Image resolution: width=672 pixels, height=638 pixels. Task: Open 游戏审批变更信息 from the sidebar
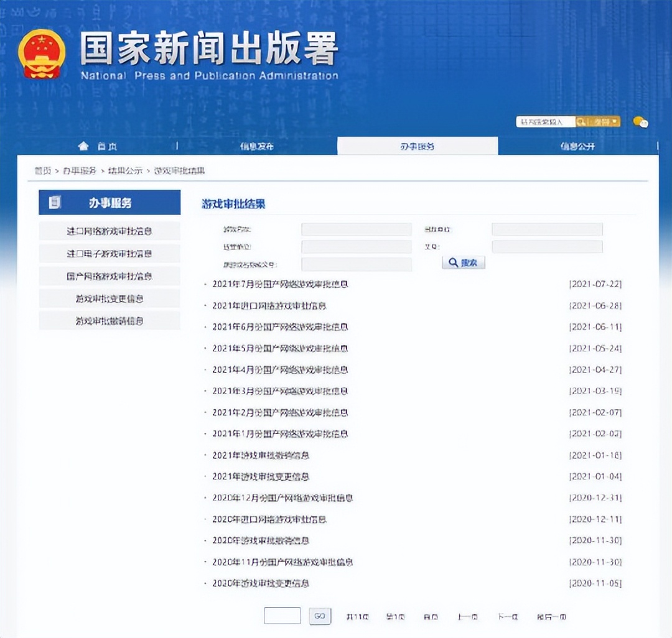pos(110,298)
